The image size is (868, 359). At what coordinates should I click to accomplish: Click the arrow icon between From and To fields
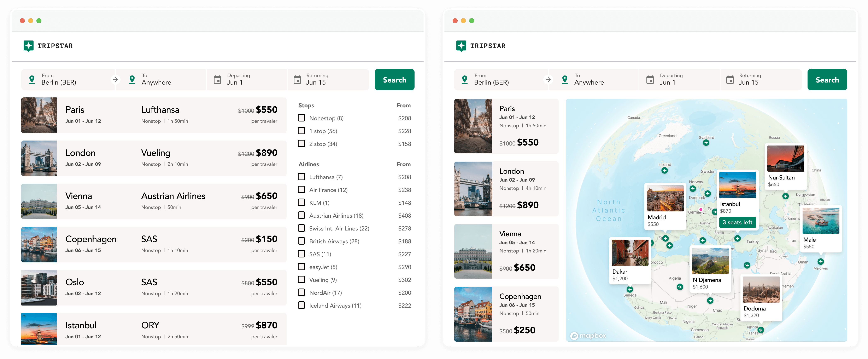coord(115,80)
